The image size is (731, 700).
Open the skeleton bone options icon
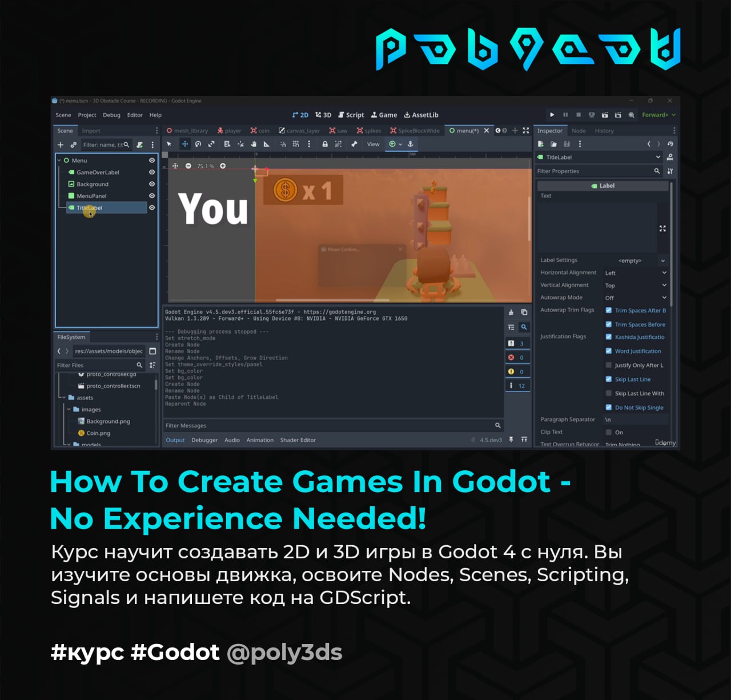click(x=354, y=145)
